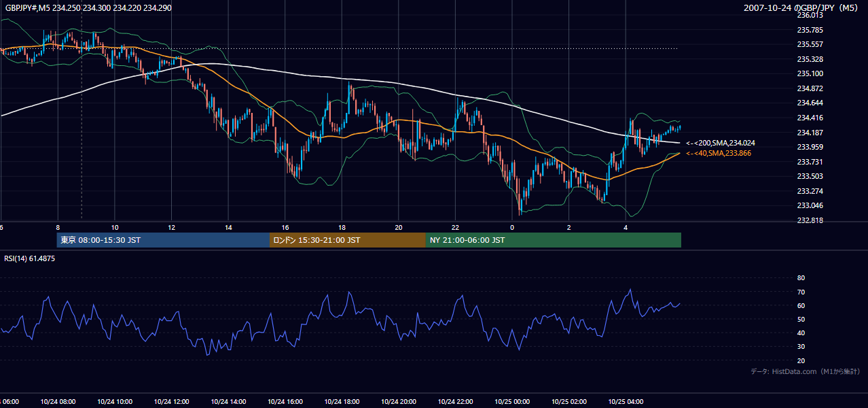Screen dimensions: 868x408
Task: Select the 200 SMA 234.024 label
Action: pyautogui.click(x=721, y=143)
